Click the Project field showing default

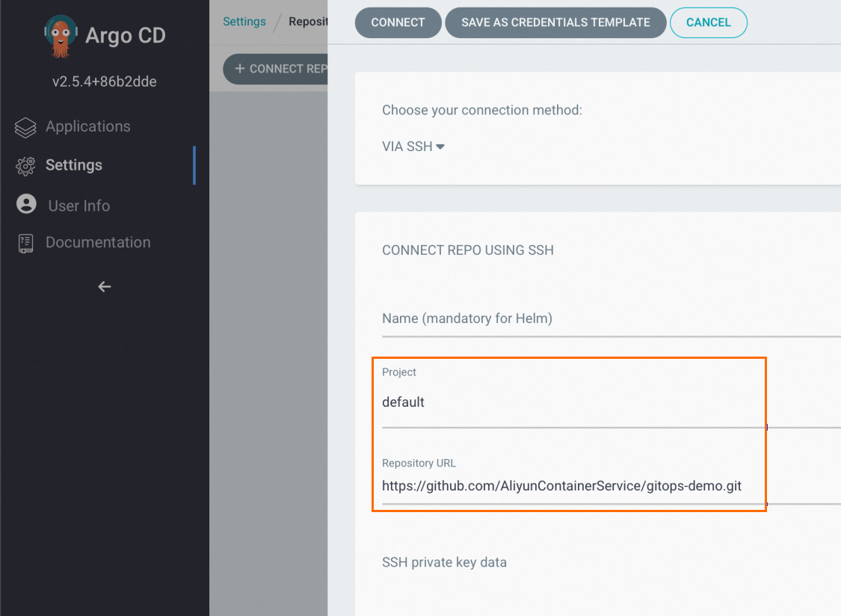pyautogui.click(x=612, y=402)
